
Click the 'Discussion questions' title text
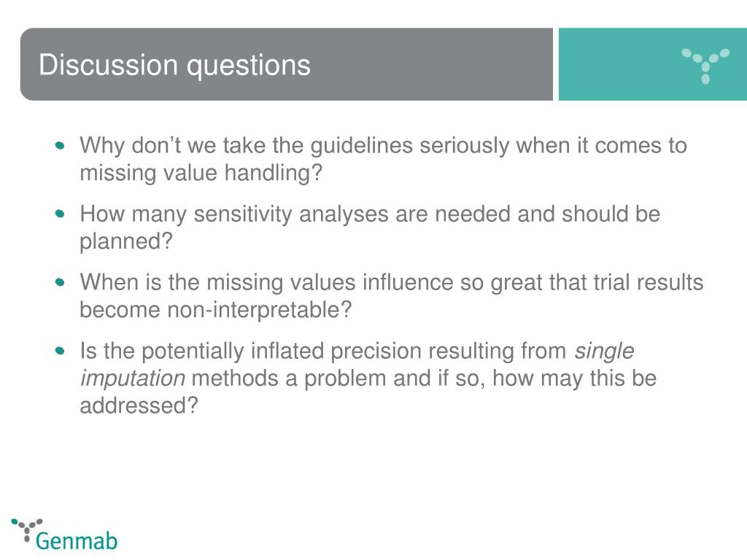coord(174,65)
